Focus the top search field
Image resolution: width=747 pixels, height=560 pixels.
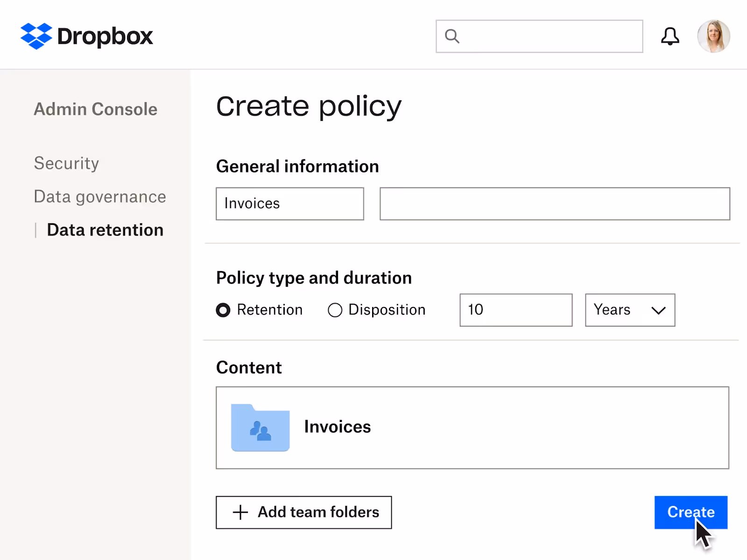[x=539, y=36]
